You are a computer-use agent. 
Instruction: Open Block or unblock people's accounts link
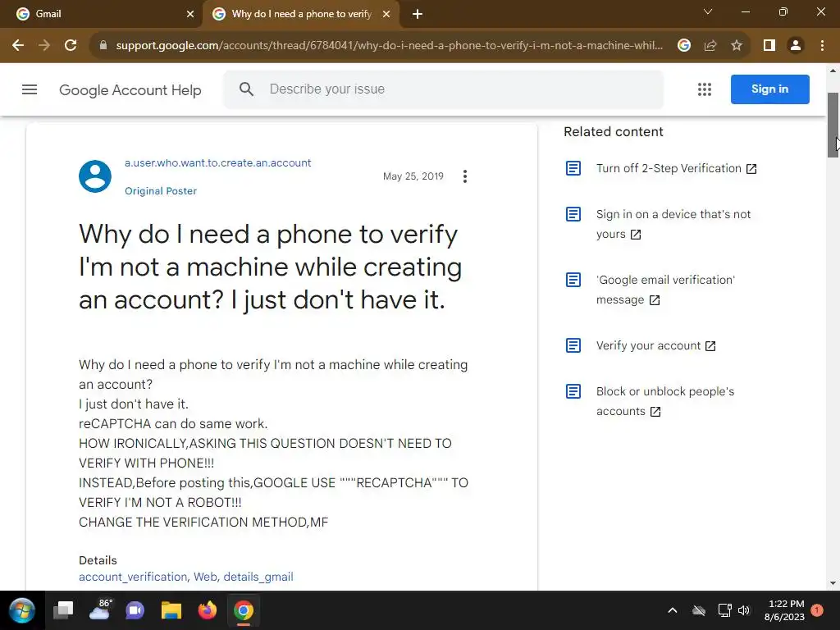pos(664,401)
